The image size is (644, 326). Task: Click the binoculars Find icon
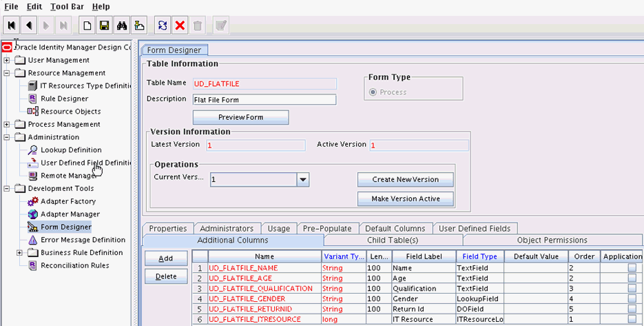point(122,26)
